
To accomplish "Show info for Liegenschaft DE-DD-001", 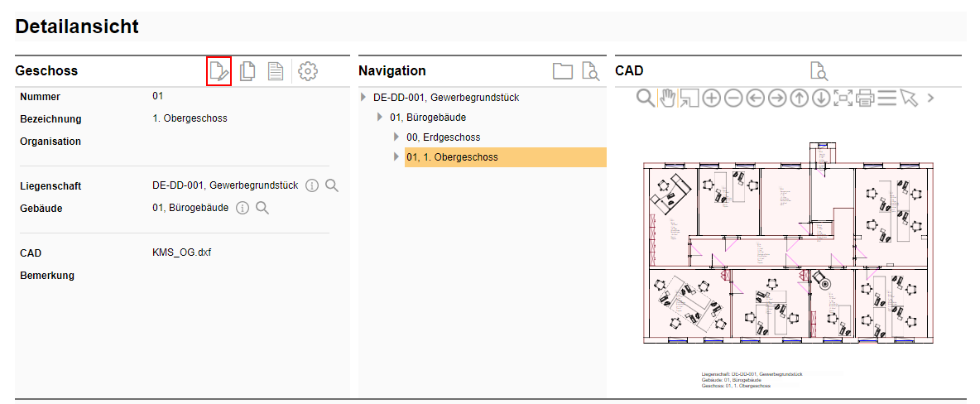I will pos(312,185).
